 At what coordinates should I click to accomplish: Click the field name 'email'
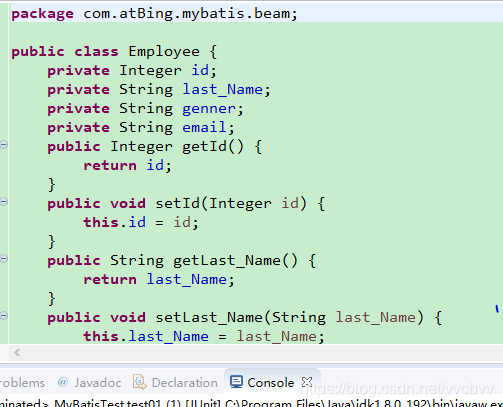point(205,128)
